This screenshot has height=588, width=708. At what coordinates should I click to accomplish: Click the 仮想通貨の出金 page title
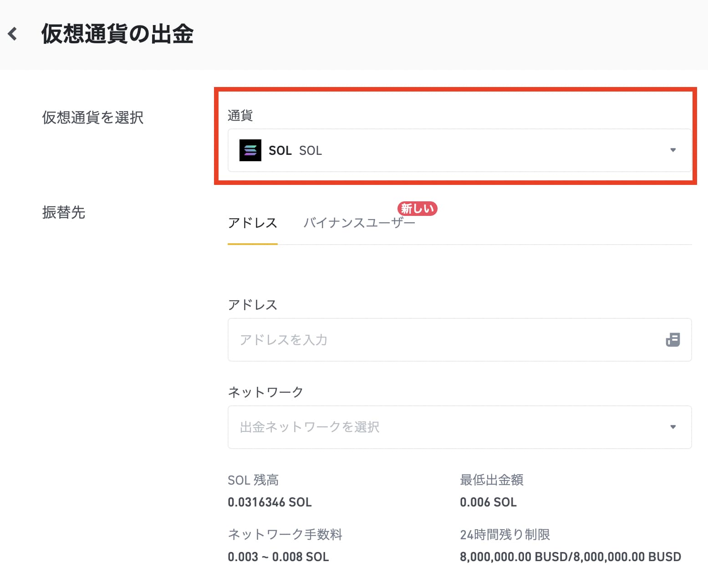click(117, 34)
